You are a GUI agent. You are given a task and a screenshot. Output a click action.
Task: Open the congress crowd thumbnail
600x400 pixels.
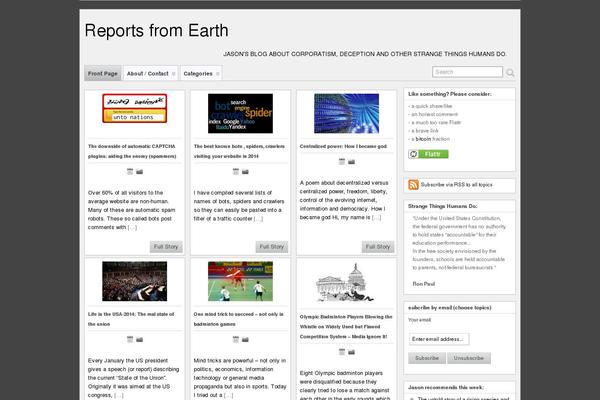135,281
